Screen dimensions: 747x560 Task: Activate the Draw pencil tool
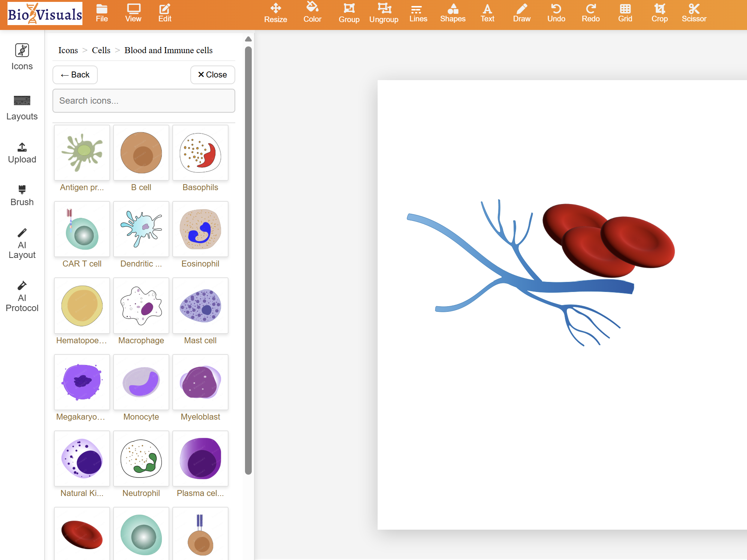pyautogui.click(x=521, y=13)
